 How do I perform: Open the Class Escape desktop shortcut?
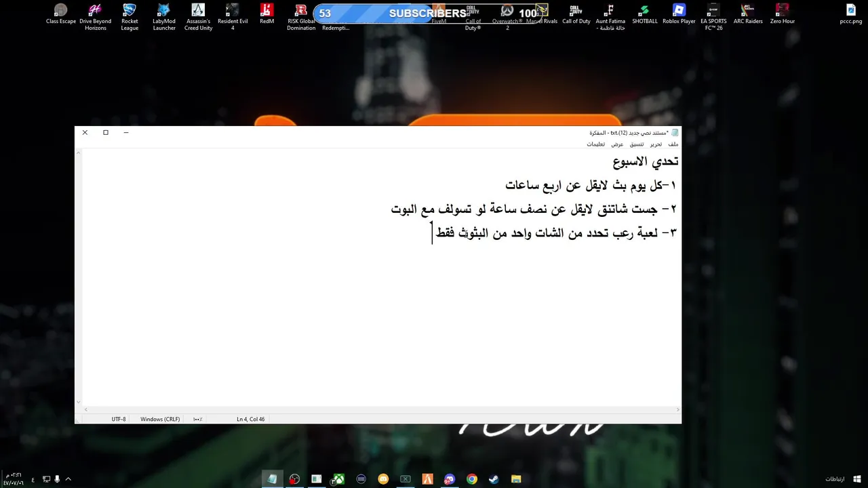pyautogui.click(x=61, y=14)
